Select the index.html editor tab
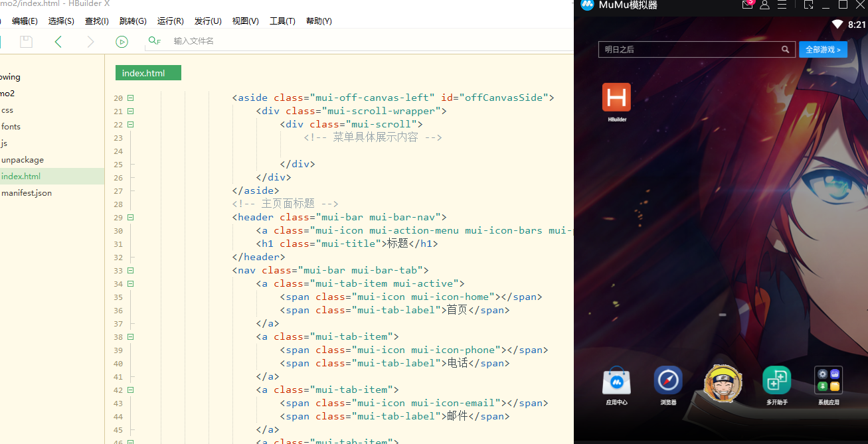Image resolution: width=868 pixels, height=444 pixels. (x=148, y=73)
